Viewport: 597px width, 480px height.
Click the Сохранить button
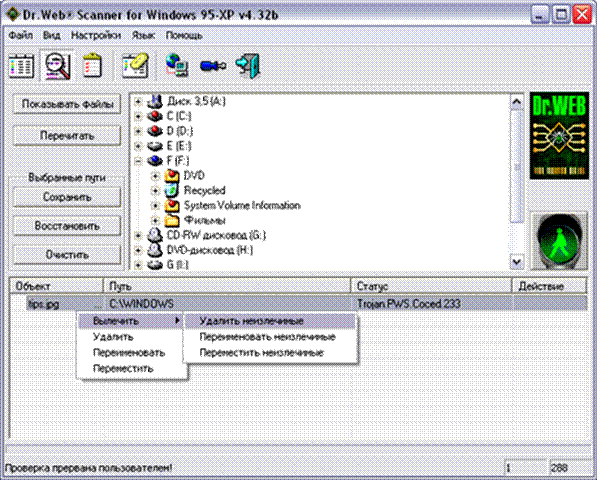click(x=67, y=197)
